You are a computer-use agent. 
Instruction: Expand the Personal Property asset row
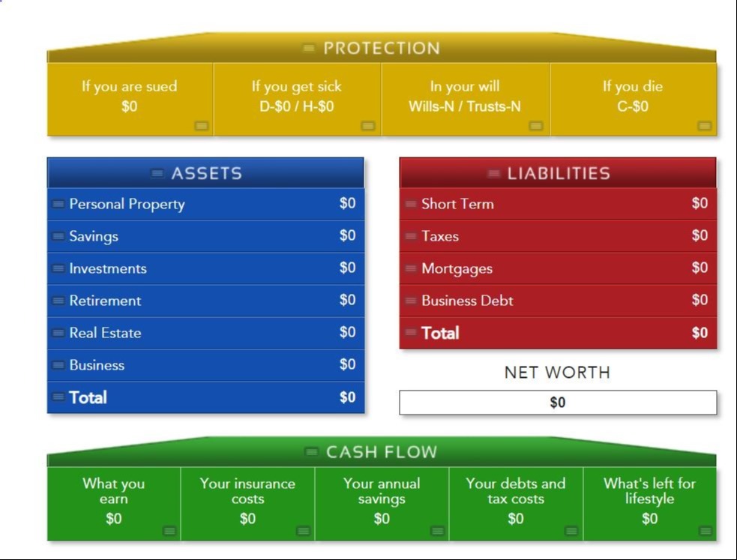click(x=58, y=204)
